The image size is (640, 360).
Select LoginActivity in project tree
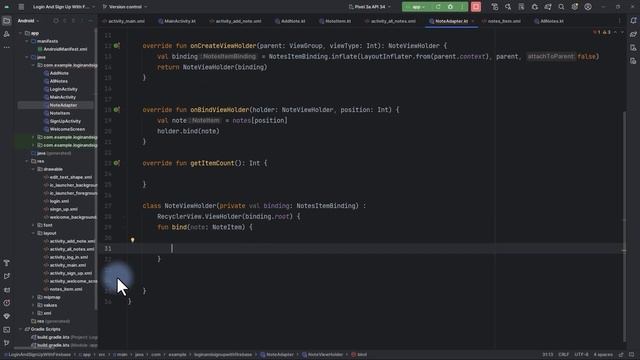pyautogui.click(x=64, y=89)
